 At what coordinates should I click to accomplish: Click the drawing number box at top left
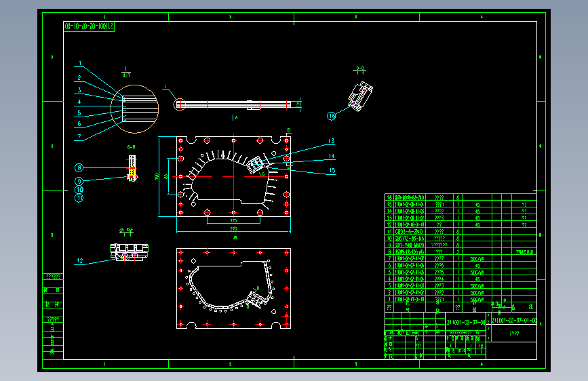89,26
